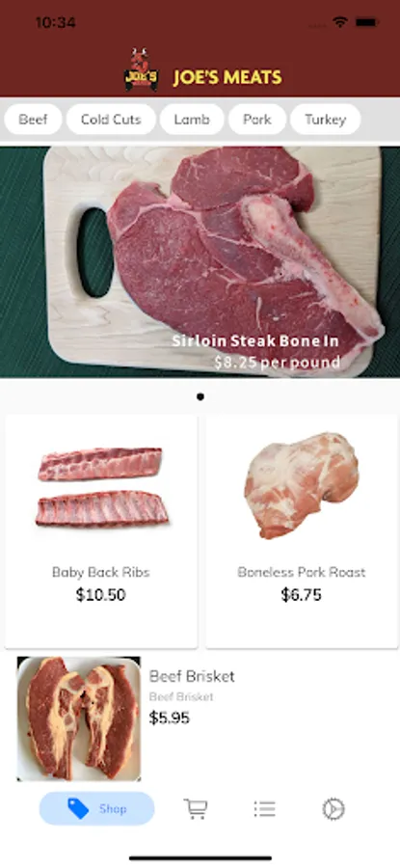Open the Sirloin Steak Bone In banner
Viewport: 400px width, 868px height.
(x=200, y=261)
